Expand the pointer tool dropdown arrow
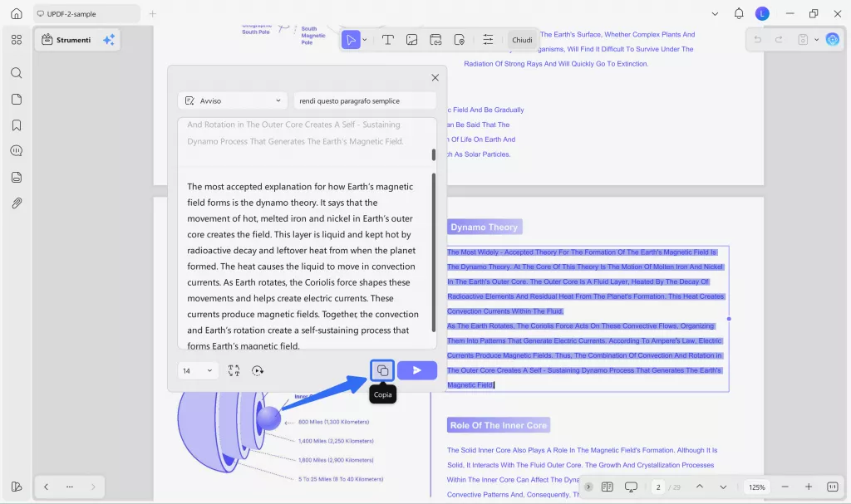Screen dimensions: 851x504 tap(365, 40)
